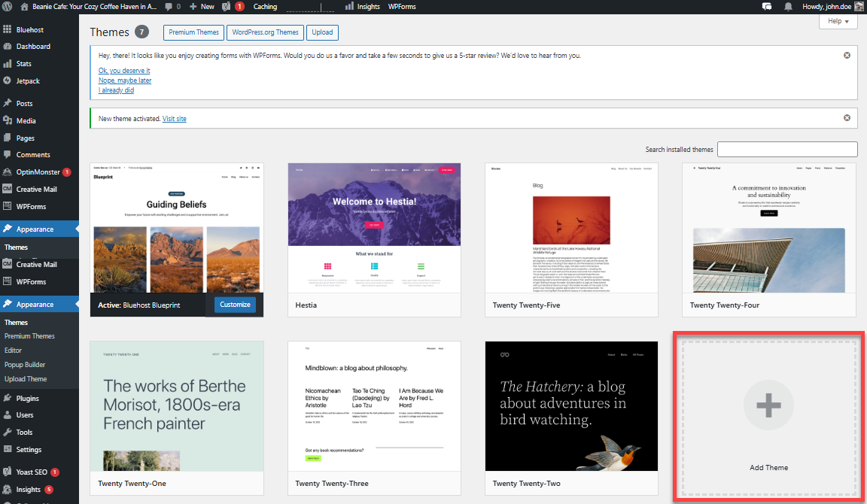Dismiss the WPForms review notice

coord(847,55)
